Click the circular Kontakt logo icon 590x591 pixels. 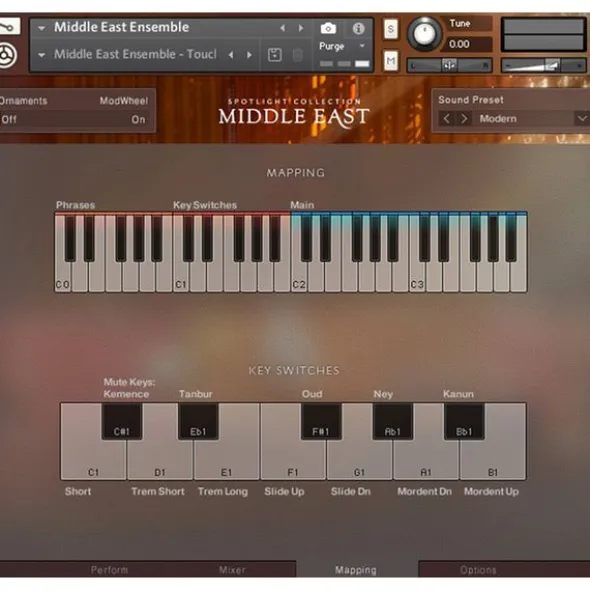pos(6,56)
